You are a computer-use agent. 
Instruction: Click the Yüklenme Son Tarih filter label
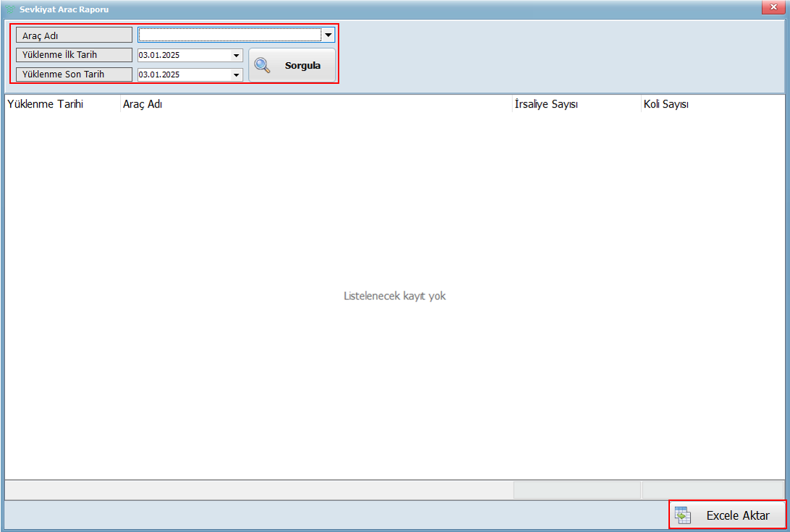pyautogui.click(x=74, y=74)
